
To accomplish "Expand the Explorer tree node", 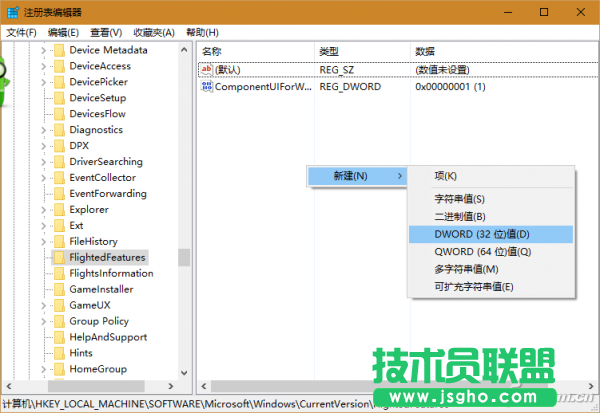I will pos(43,210).
